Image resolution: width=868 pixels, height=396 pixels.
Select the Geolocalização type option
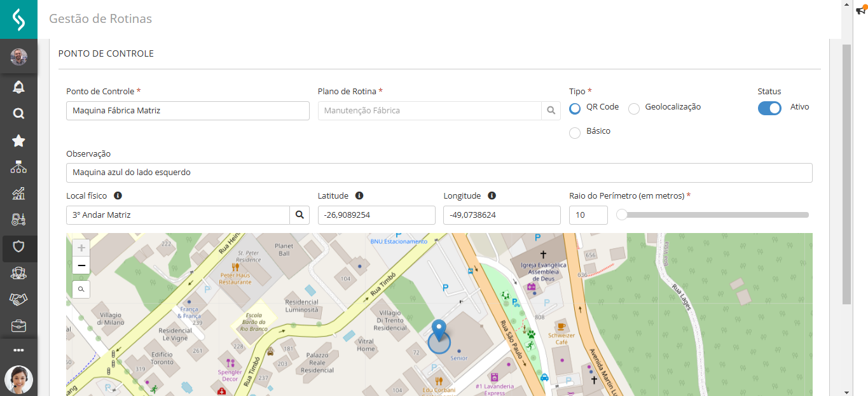click(x=634, y=109)
